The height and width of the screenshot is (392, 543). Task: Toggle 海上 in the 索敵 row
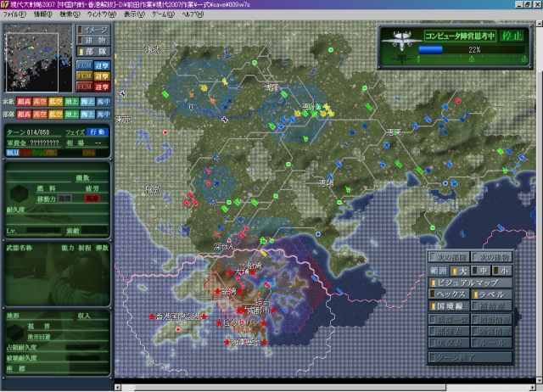pos(87,102)
